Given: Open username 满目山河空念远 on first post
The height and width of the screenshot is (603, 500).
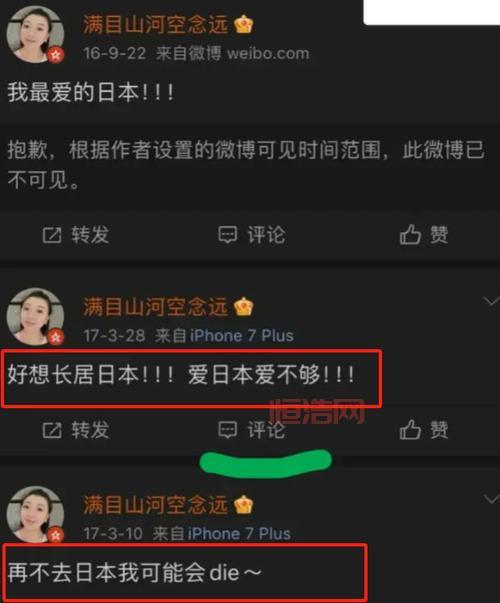Looking at the screenshot, I should [x=155, y=25].
